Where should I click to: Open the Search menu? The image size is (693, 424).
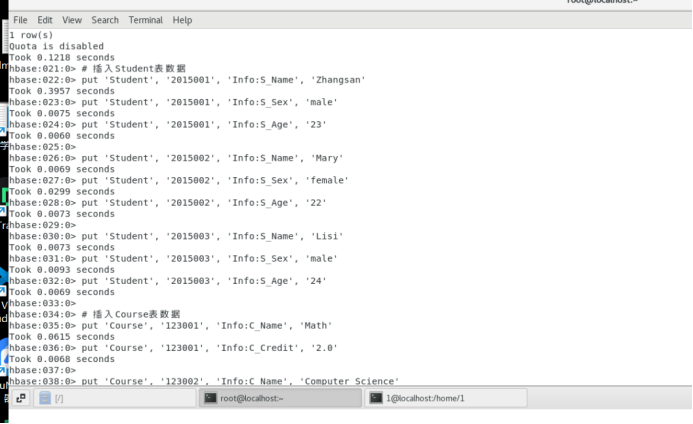click(105, 20)
